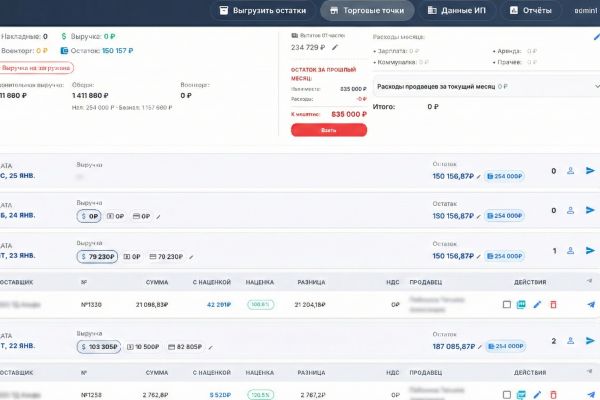Click the 254 000₽ badge in 22 янв. row

click(505, 346)
